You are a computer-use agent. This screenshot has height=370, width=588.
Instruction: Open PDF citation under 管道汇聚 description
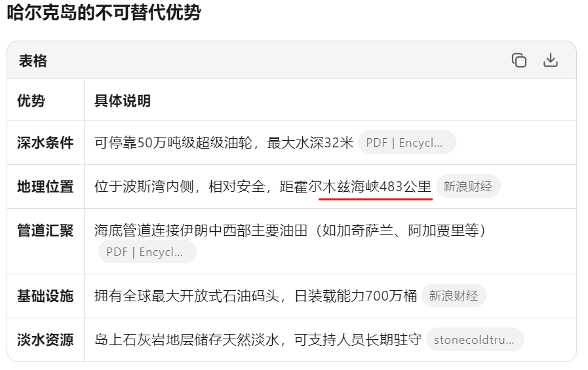(147, 251)
